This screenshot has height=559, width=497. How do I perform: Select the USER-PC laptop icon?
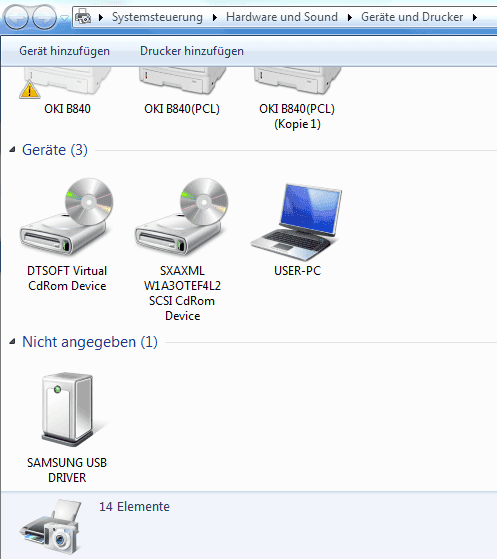point(297,221)
